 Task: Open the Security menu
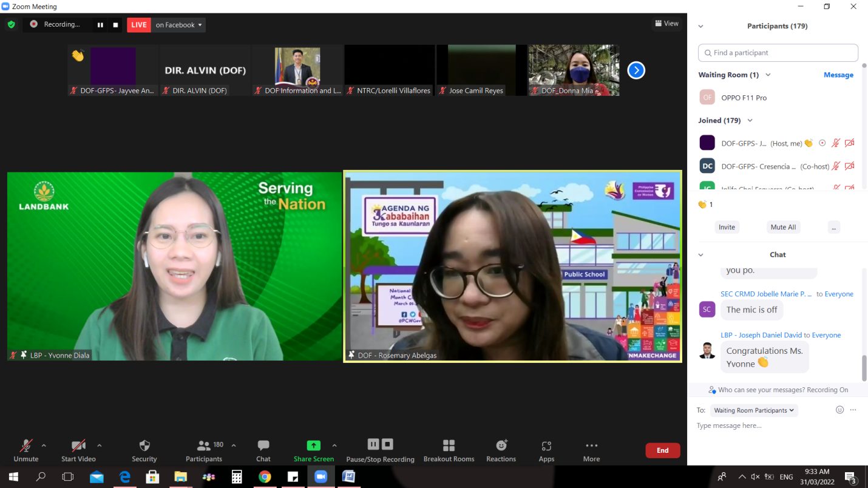coord(144,450)
